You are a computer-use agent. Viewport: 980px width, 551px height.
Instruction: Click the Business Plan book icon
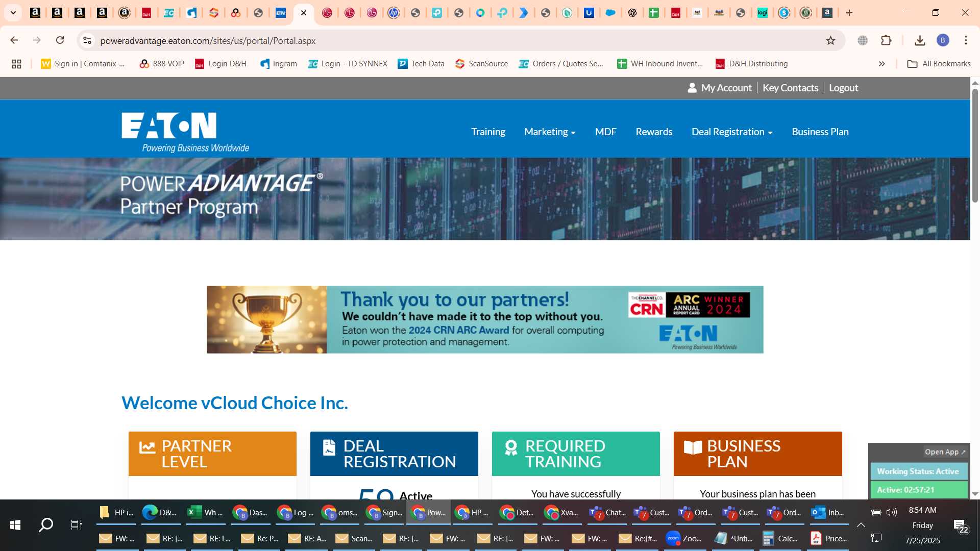click(693, 447)
